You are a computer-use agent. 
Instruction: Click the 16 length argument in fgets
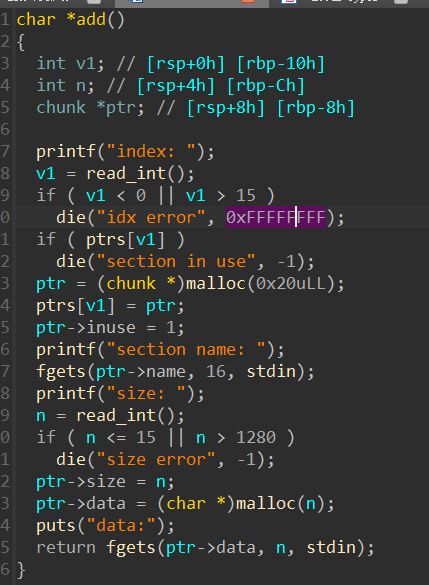coord(216,372)
